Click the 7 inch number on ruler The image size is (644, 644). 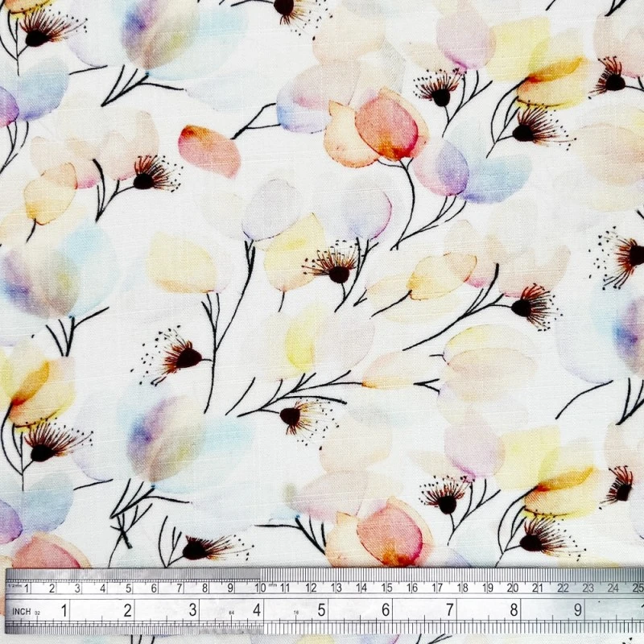click(x=449, y=610)
